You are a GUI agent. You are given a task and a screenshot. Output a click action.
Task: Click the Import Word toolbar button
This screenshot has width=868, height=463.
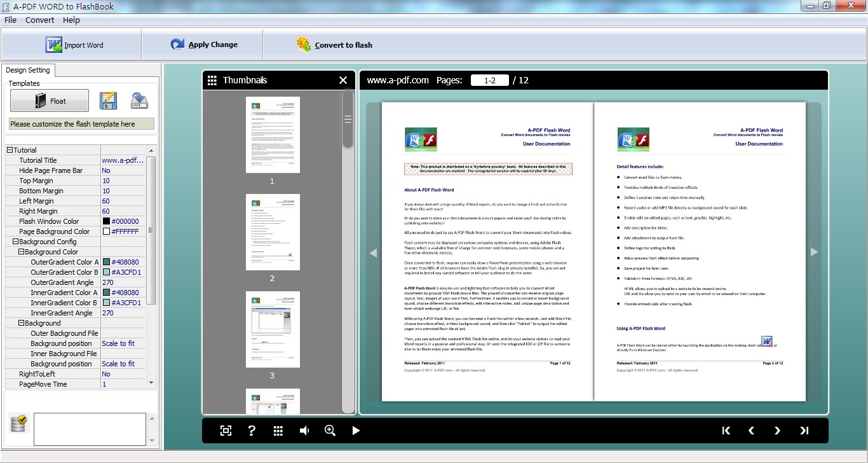(x=74, y=45)
